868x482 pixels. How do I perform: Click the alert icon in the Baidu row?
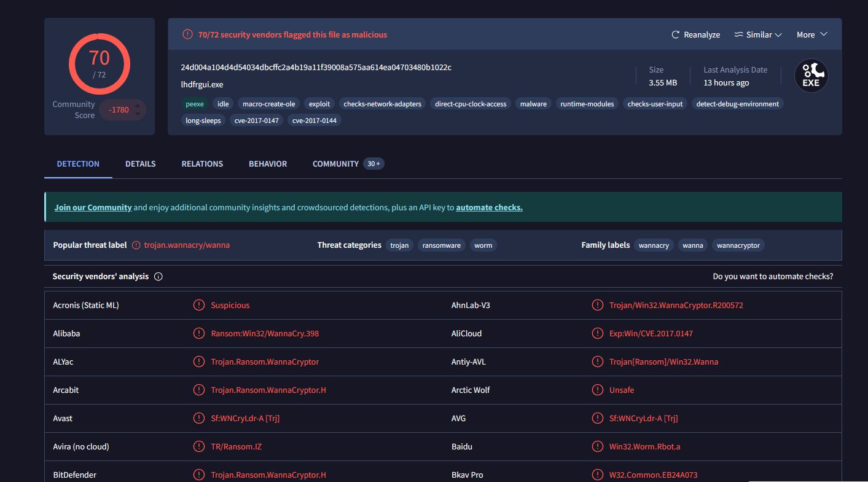[x=597, y=446]
